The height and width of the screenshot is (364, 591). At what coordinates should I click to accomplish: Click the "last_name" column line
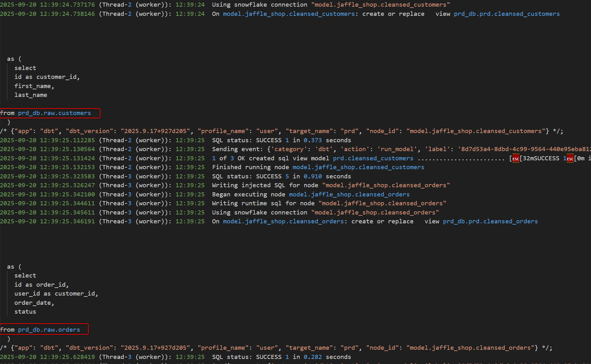[x=31, y=95]
